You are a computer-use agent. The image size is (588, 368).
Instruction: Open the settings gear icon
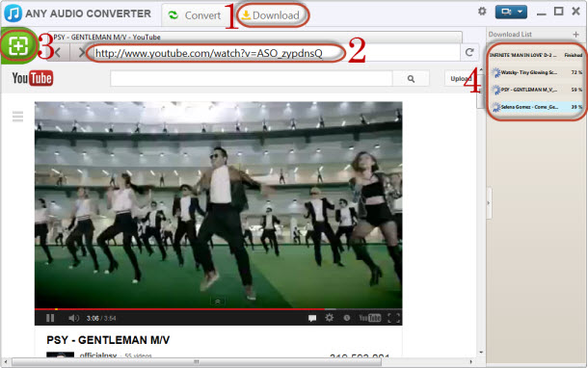click(x=482, y=12)
